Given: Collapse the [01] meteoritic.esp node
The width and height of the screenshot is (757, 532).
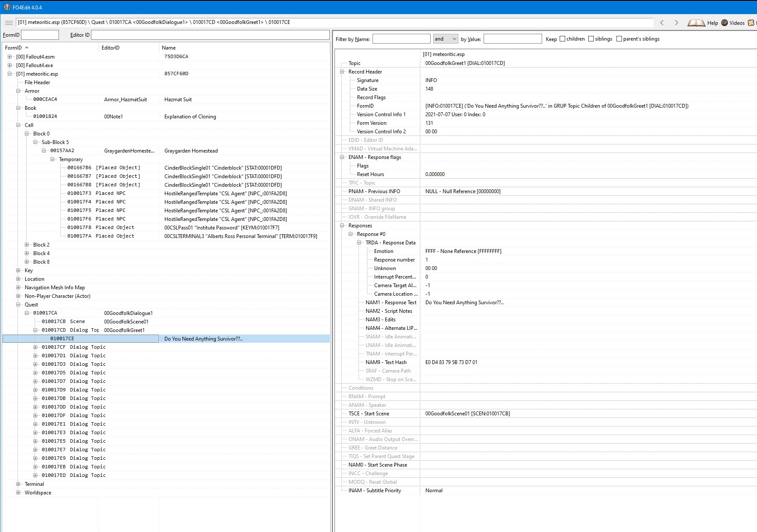Looking at the screenshot, I should click(9, 73).
